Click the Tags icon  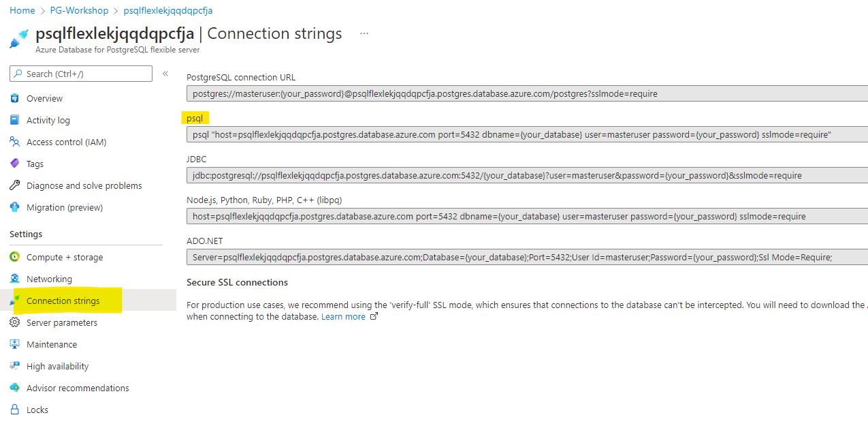[14, 164]
